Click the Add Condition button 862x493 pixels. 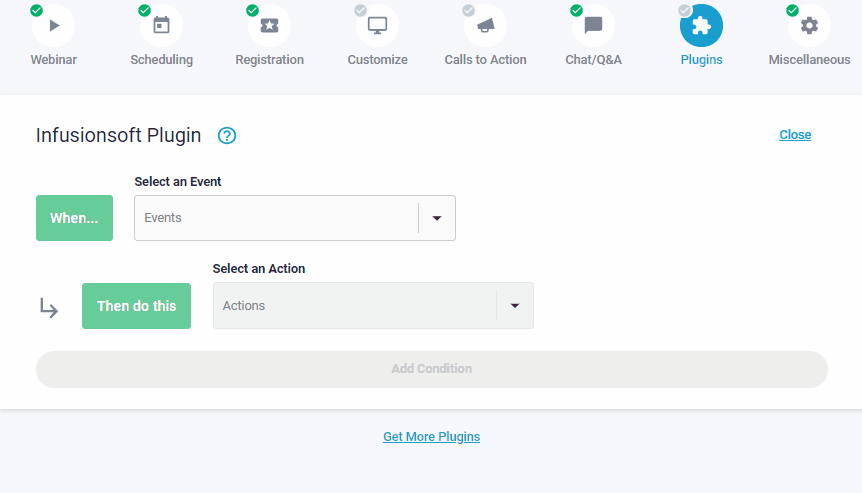pos(432,369)
